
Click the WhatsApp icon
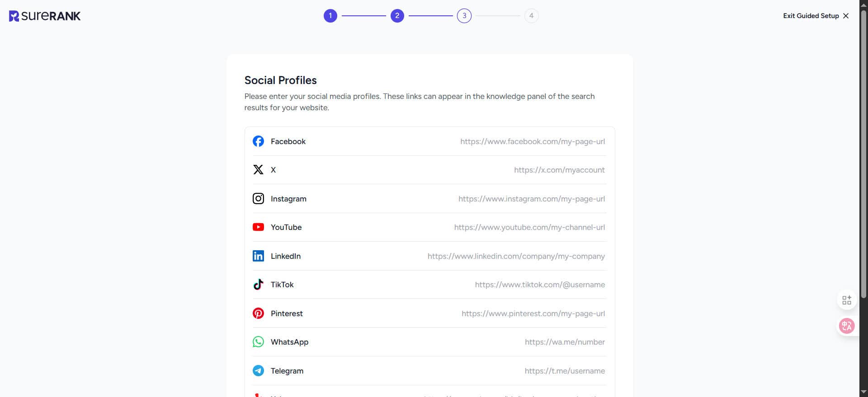pyautogui.click(x=258, y=342)
